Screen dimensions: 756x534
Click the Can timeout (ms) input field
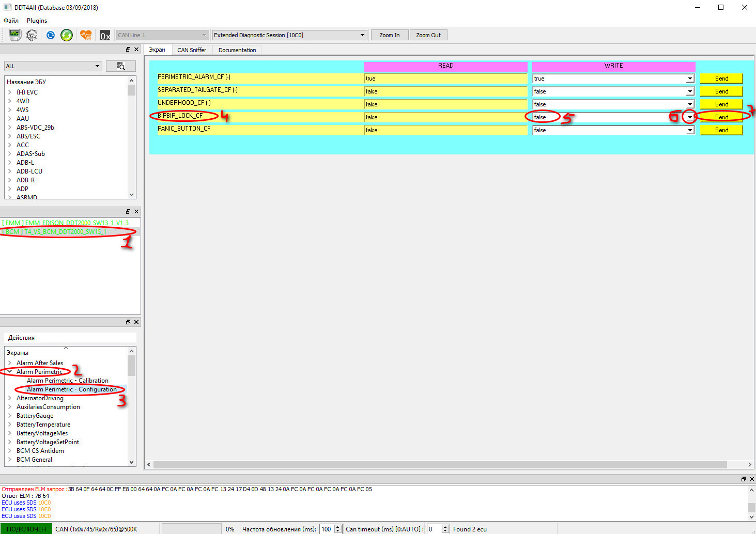click(x=434, y=529)
